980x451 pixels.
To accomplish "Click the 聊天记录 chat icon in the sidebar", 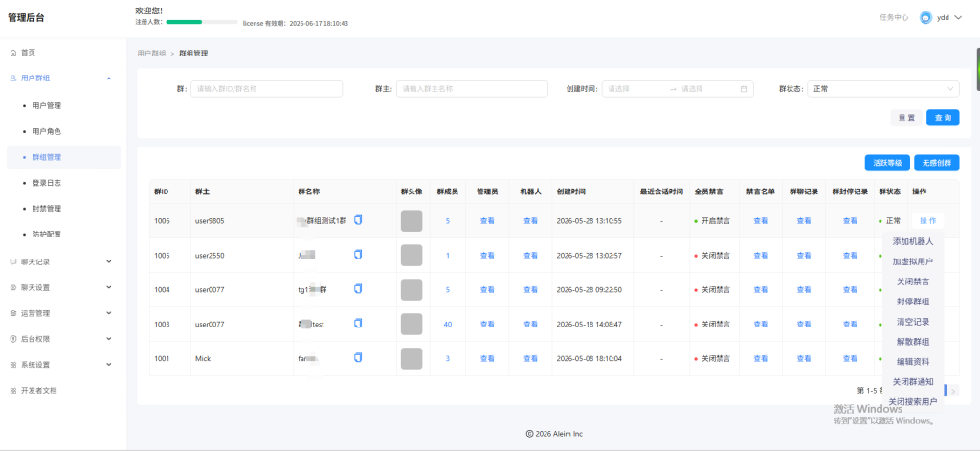I will (13, 262).
